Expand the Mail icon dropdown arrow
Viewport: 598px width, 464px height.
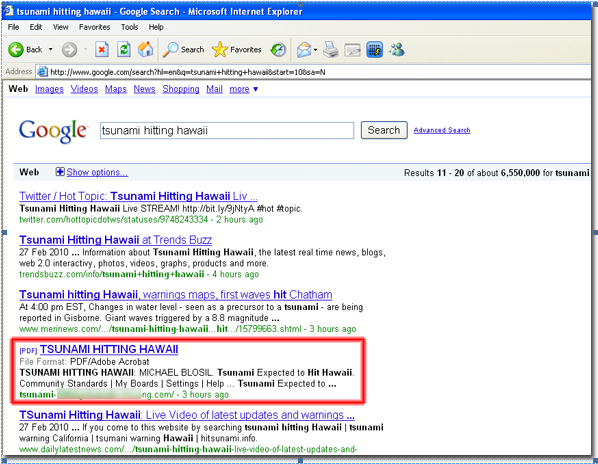(315, 50)
